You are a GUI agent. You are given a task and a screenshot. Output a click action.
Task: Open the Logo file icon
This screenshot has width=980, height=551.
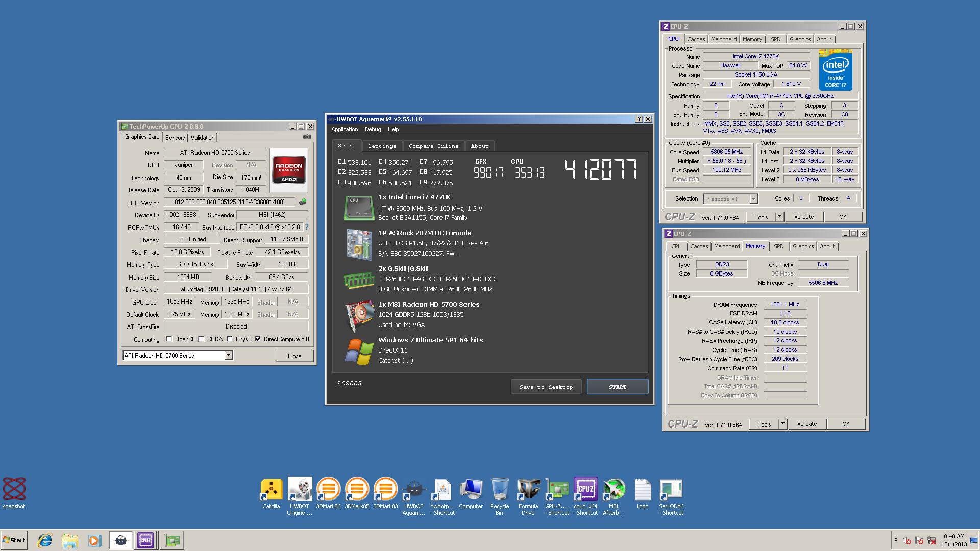643,493
